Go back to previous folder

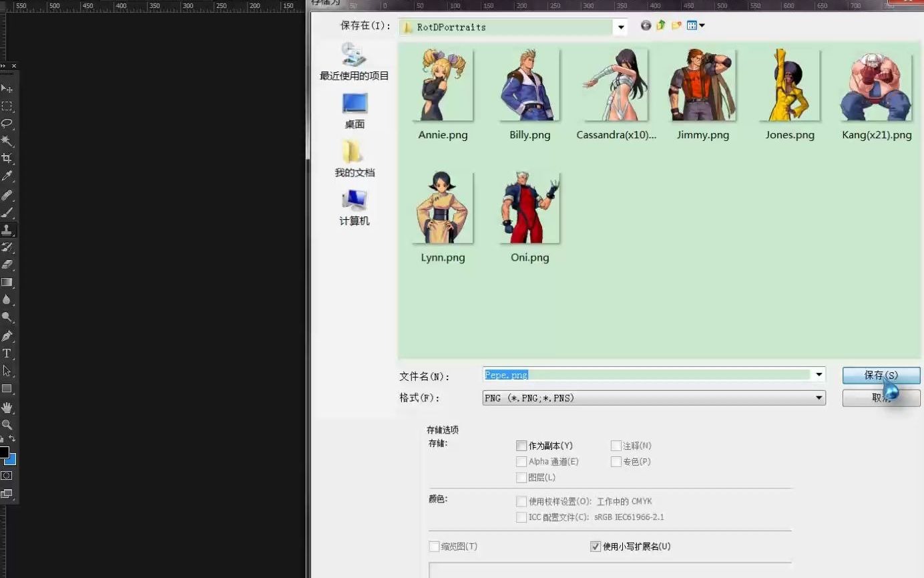pyautogui.click(x=646, y=25)
